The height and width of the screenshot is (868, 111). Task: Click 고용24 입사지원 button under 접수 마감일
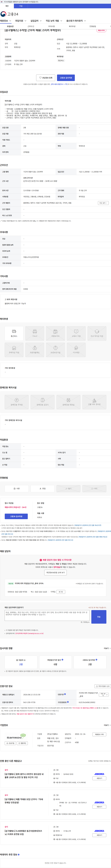point(16,516)
